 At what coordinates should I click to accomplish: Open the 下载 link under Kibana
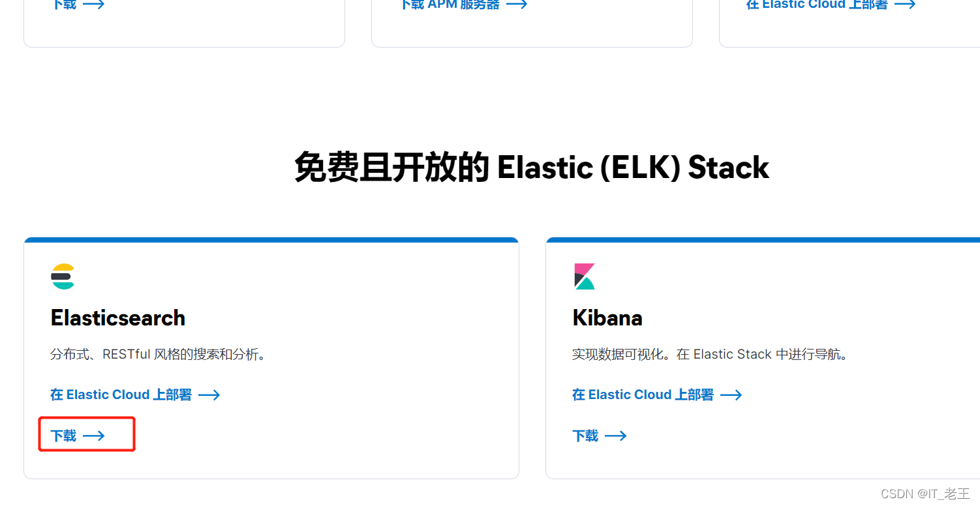tap(585, 436)
